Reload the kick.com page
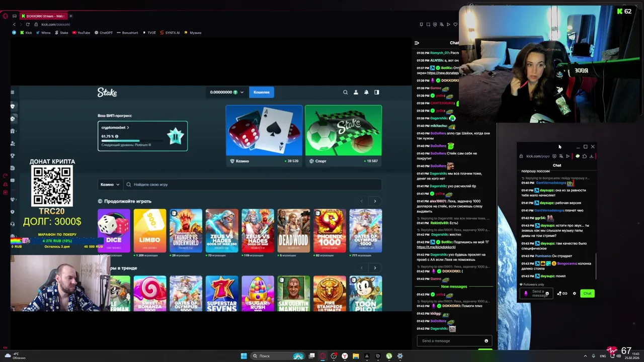This screenshot has width=644, height=362. click(x=28, y=24)
